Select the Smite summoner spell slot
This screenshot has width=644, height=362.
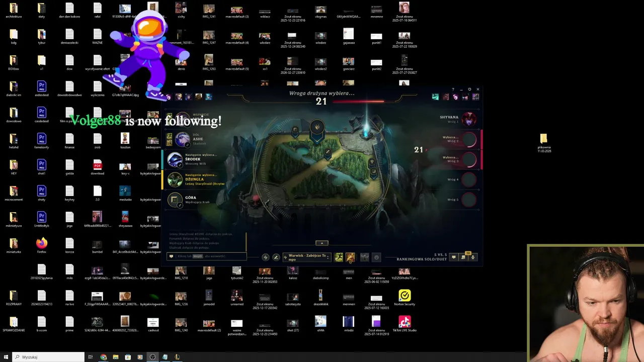(350, 257)
